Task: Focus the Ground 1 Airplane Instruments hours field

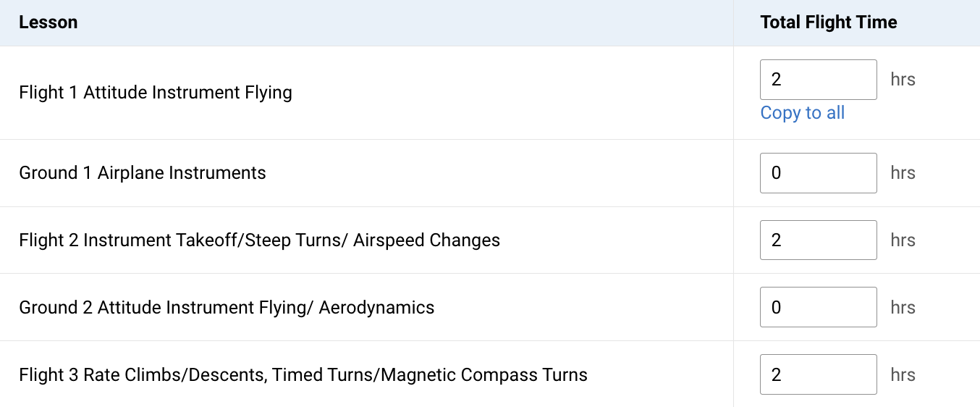Action: (x=818, y=173)
